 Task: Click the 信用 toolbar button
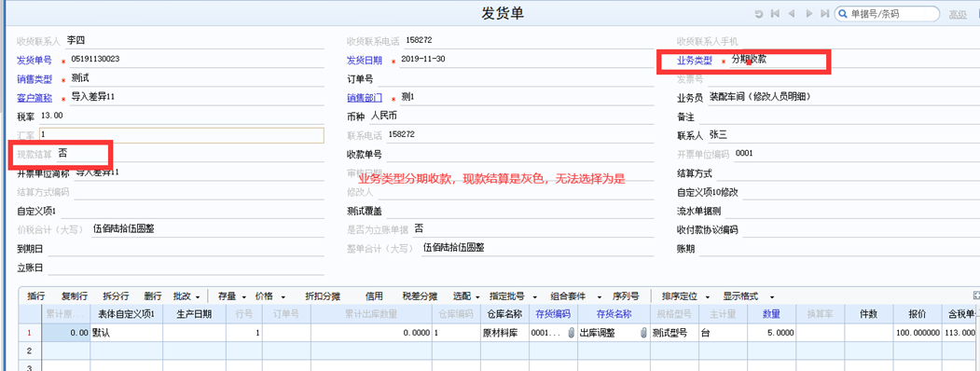coord(373,296)
